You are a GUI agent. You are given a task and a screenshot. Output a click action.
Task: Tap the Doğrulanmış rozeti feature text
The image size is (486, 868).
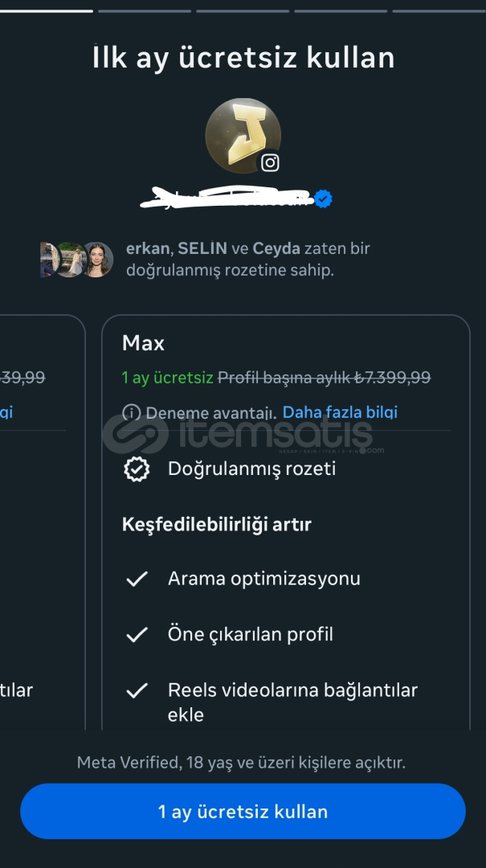coord(251,469)
